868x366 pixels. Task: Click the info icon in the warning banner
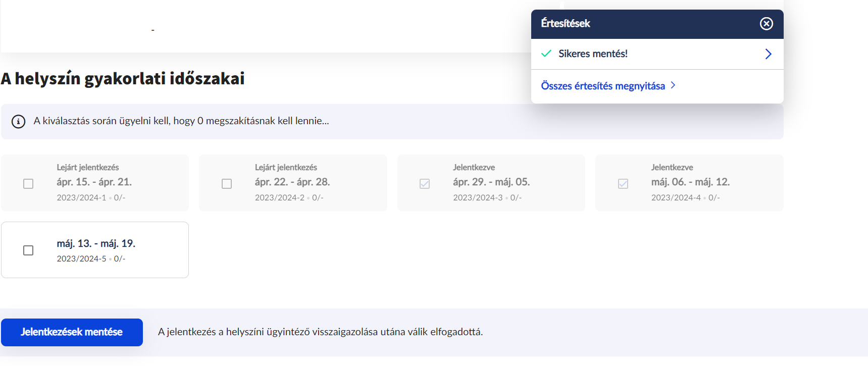click(x=18, y=122)
